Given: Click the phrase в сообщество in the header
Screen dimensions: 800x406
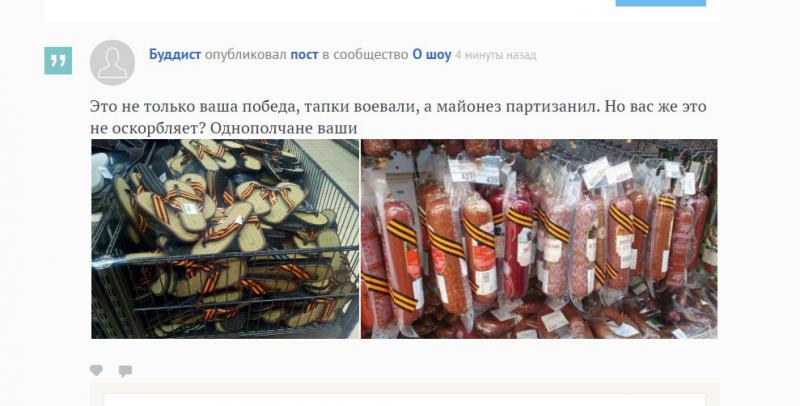Looking at the screenshot, I should (x=365, y=55).
